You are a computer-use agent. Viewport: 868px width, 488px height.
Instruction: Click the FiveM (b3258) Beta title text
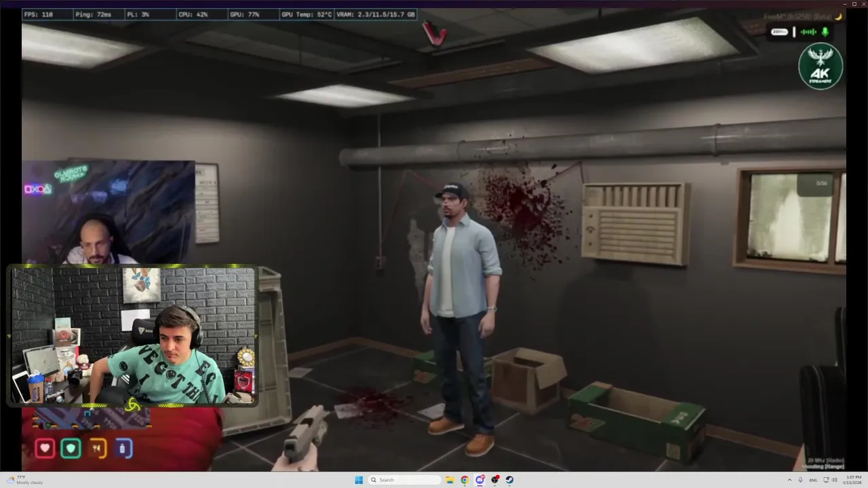797,17
